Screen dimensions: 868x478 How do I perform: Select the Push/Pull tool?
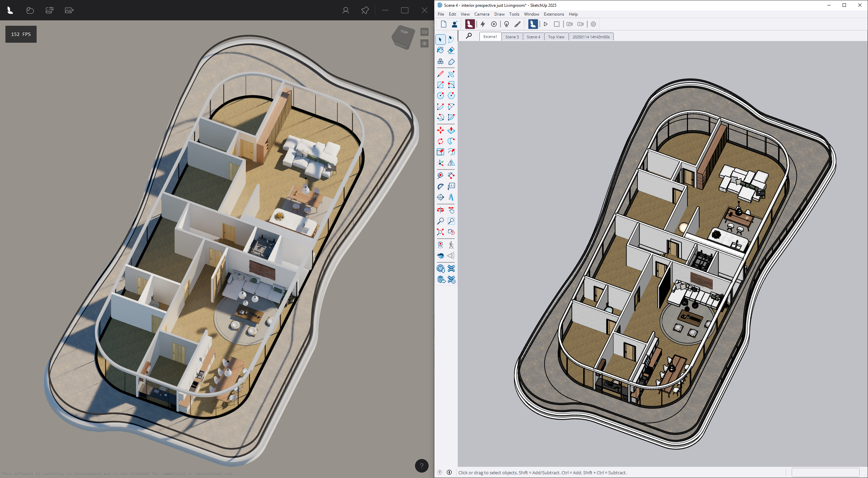(451, 130)
